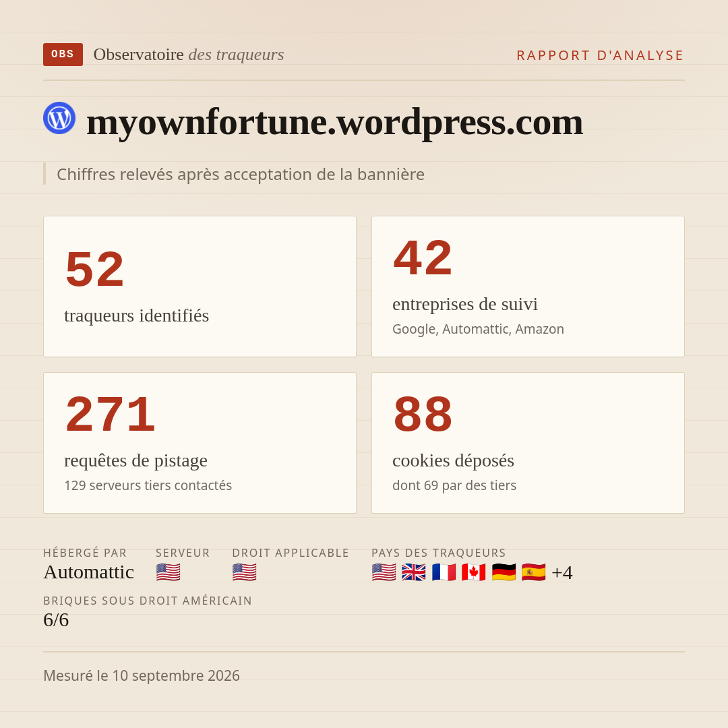Click the banner acceptance note text
728x728 pixels.
[x=241, y=174]
